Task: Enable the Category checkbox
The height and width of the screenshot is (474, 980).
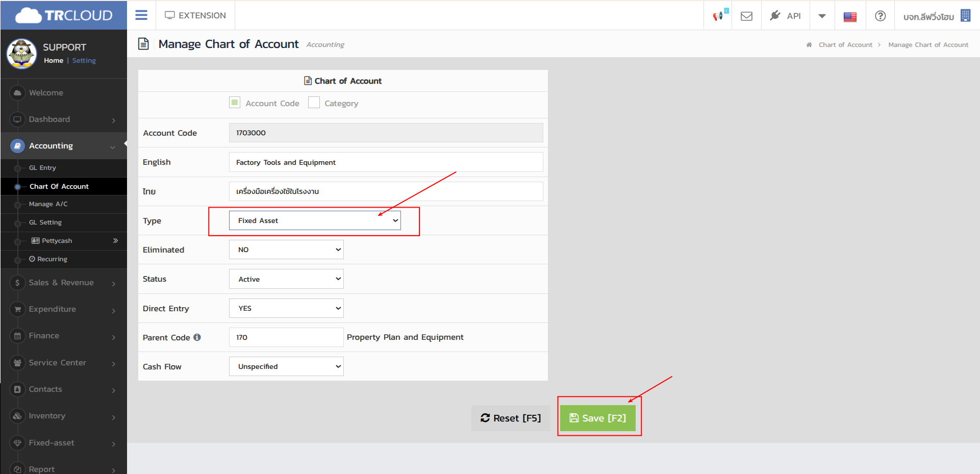Action: click(314, 103)
